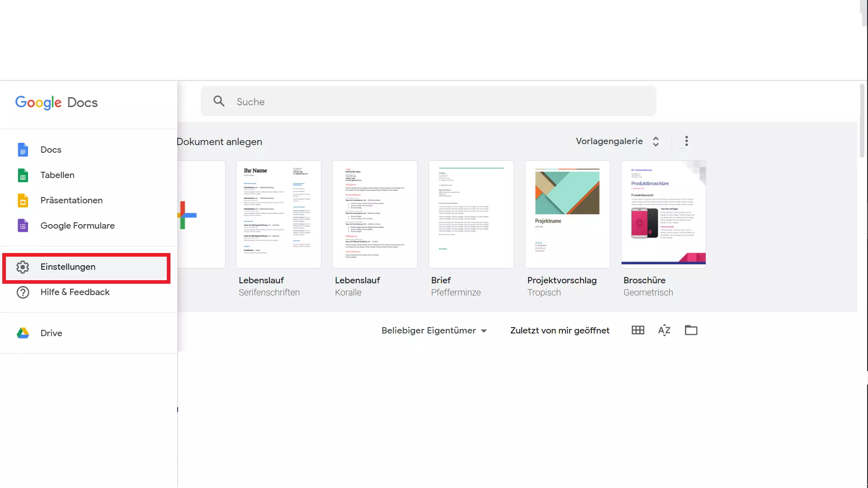Click the Google Formulare icon
868x488 pixels.
tap(23, 225)
